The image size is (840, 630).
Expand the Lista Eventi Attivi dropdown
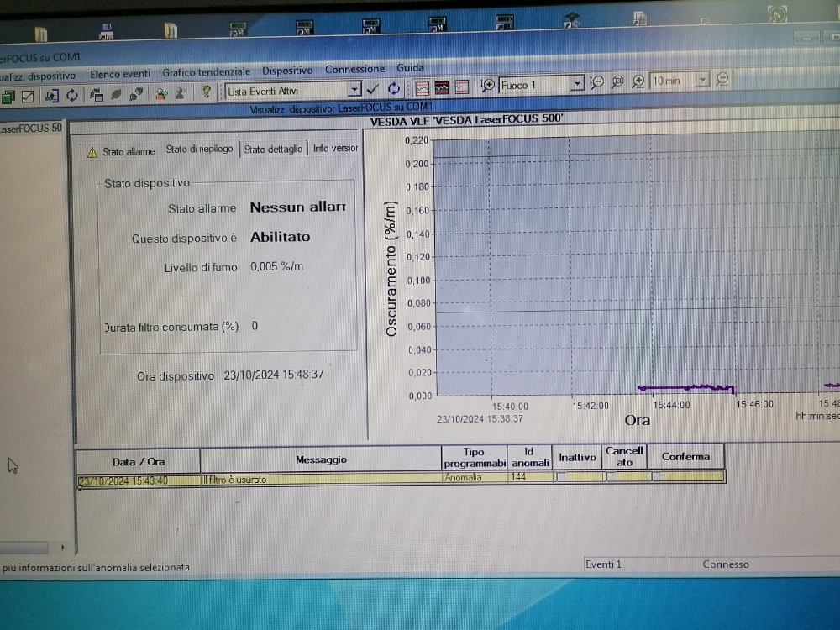tap(354, 89)
